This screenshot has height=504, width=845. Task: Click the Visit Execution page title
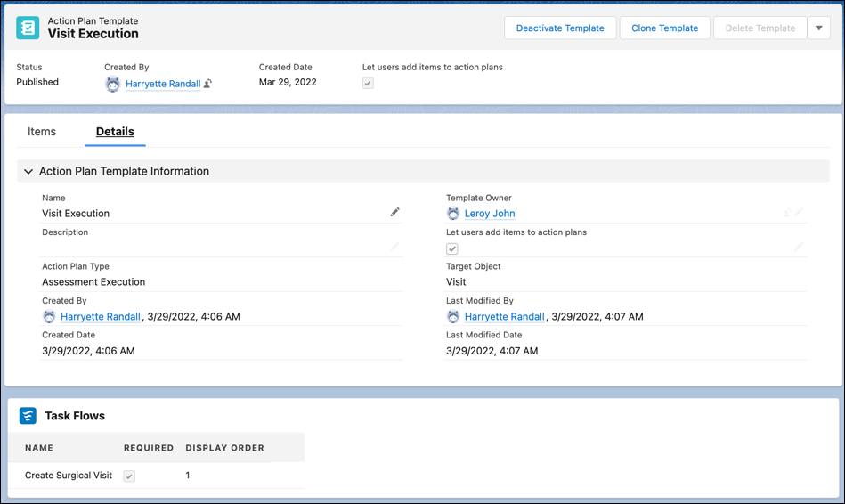[93, 34]
